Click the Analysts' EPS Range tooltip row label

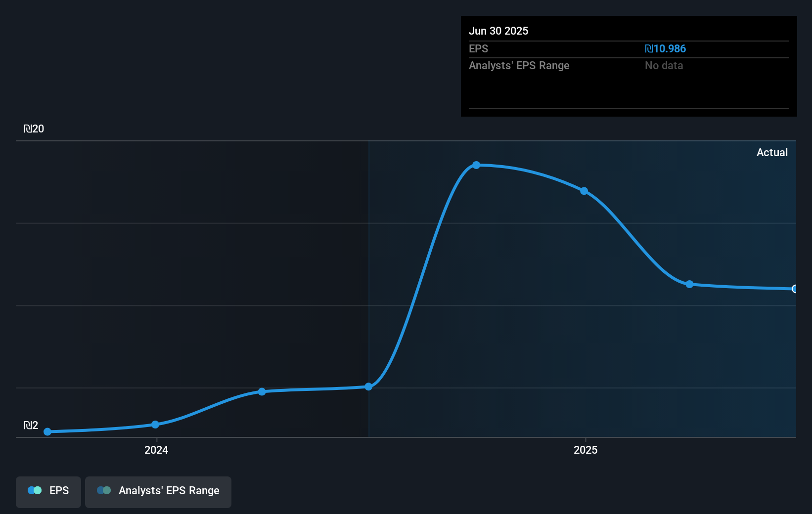coord(519,65)
